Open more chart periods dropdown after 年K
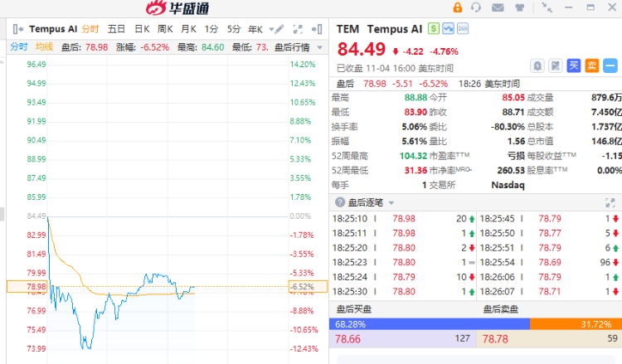This screenshot has height=364, width=622. [x=271, y=29]
